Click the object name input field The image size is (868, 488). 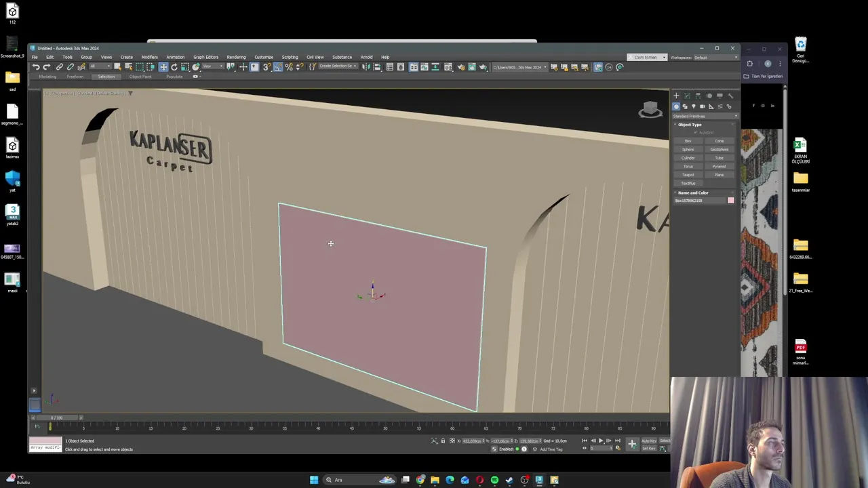700,201
